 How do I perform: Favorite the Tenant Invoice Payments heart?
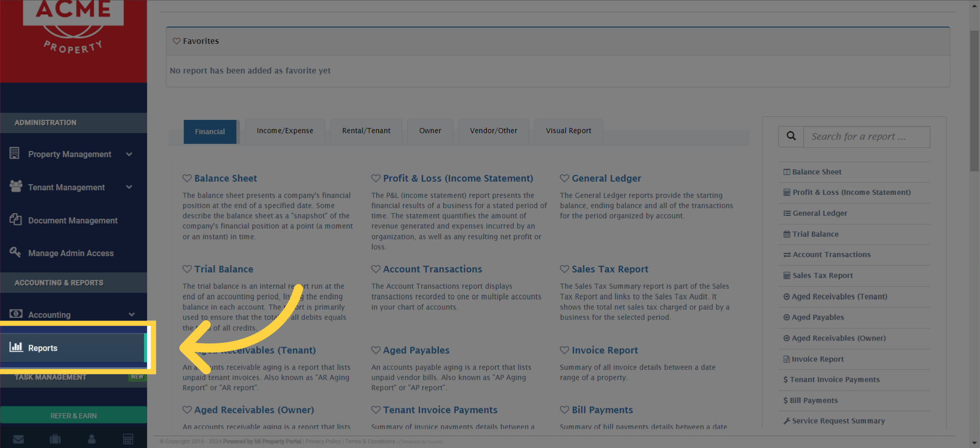(376, 410)
